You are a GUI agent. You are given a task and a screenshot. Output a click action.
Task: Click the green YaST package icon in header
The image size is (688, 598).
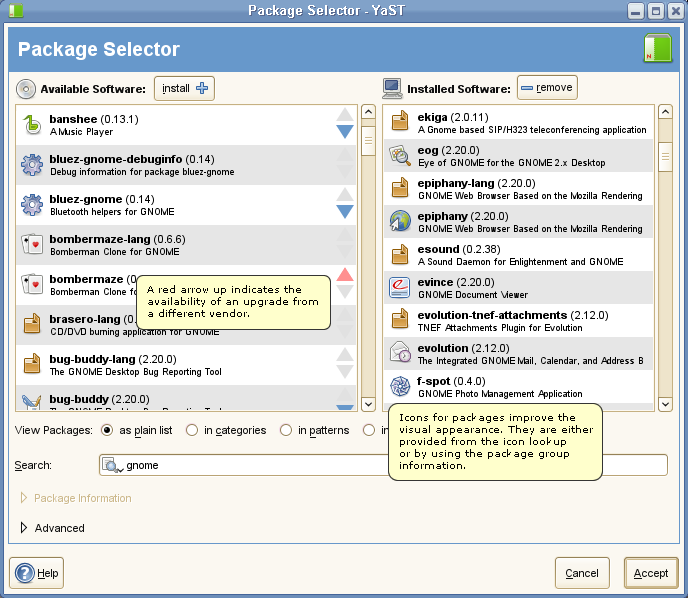click(658, 48)
